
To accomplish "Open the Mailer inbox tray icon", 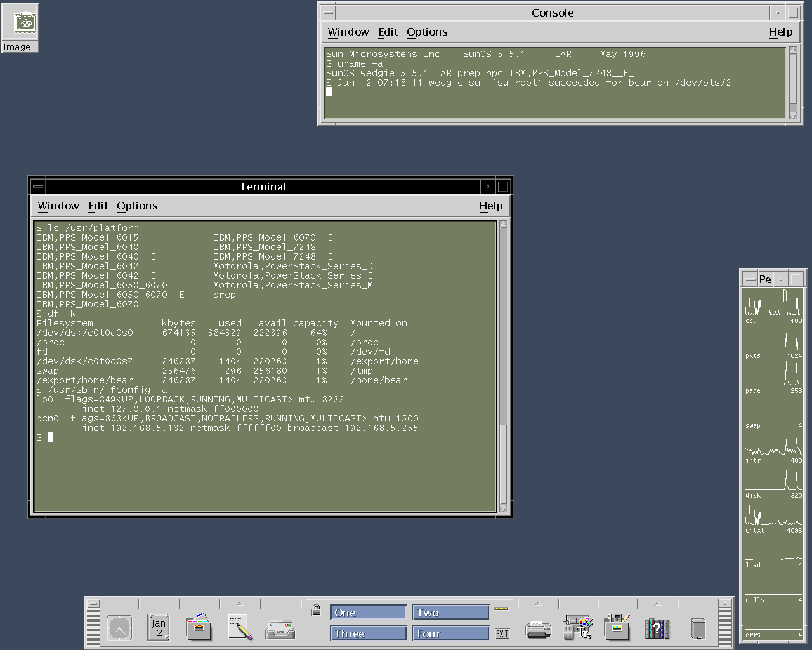I will coord(280,629).
